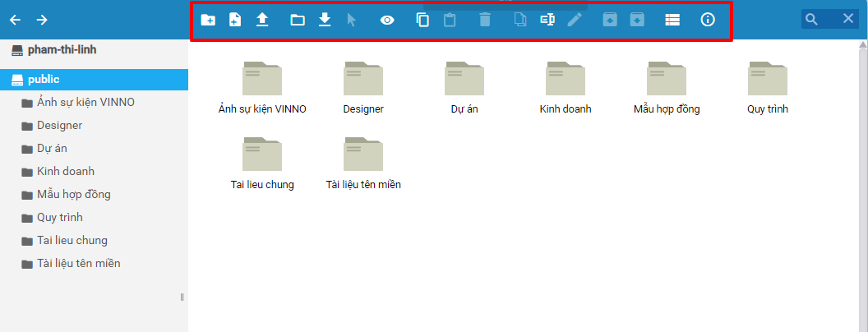Click the trash delete toolbar icon

(485, 20)
